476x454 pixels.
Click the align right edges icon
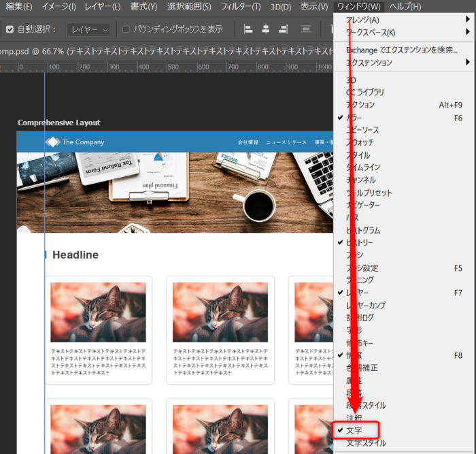tap(284, 29)
